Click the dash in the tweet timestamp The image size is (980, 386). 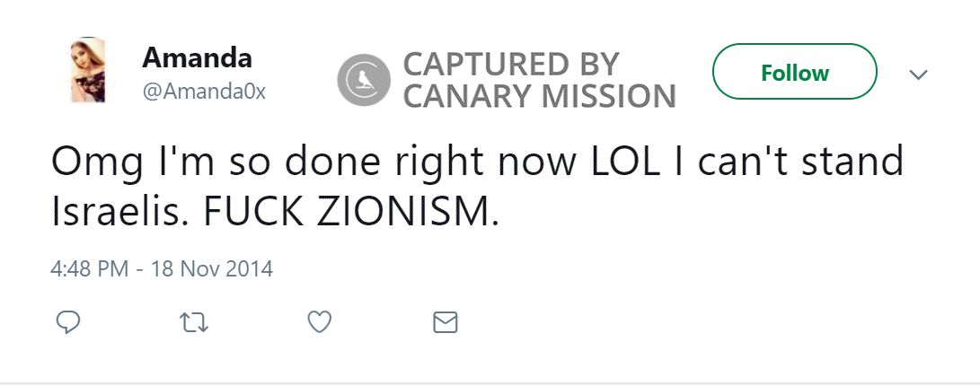[x=140, y=268]
